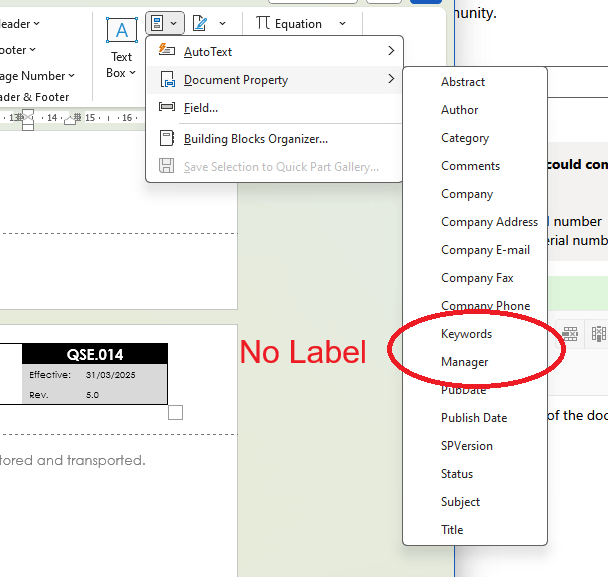Viewport: 608px width, 577px height.
Task: Click the Effective: label in header table
Action: coord(50,375)
